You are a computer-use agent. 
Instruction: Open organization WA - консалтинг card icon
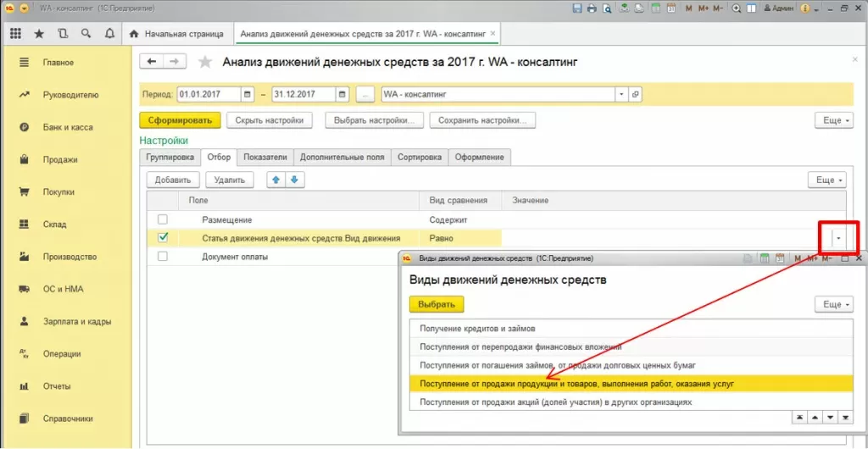point(635,94)
